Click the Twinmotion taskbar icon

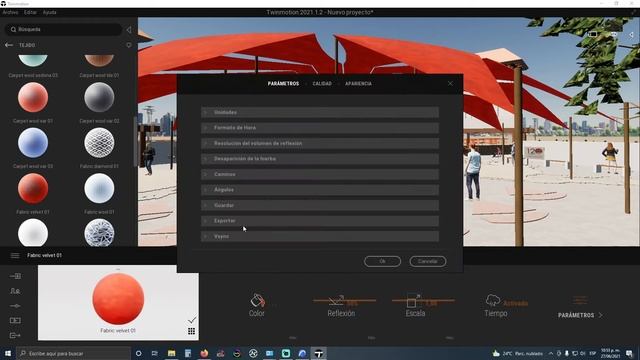pyautogui.click(x=319, y=353)
